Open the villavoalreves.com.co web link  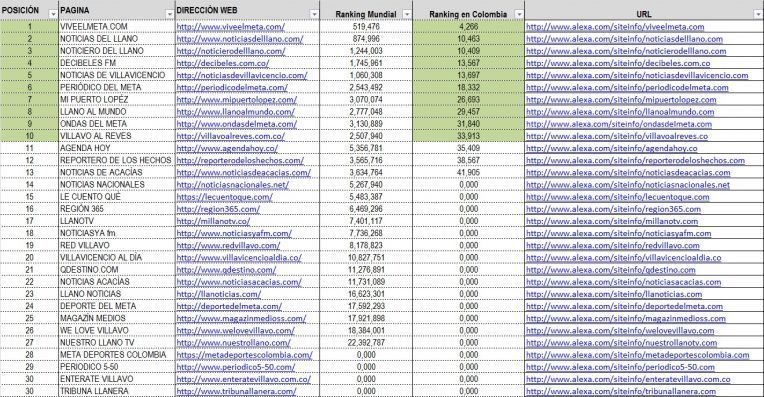(230, 136)
